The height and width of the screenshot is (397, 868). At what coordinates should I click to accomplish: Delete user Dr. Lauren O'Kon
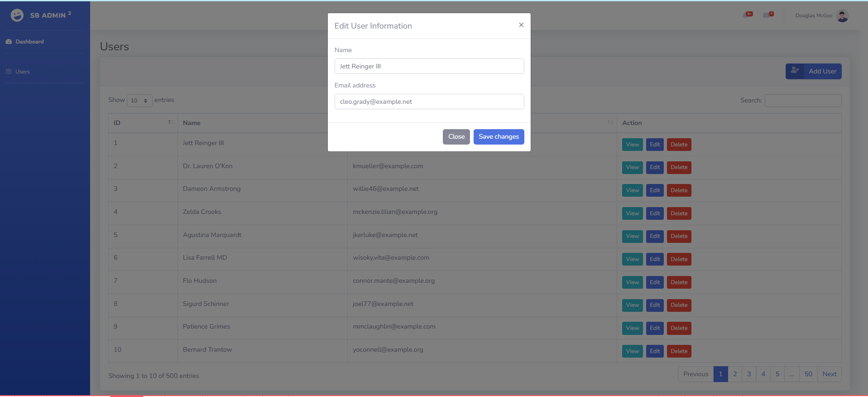coord(679,168)
